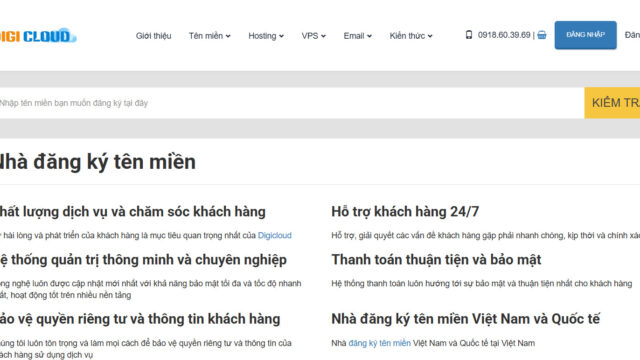Viewport: 640px width, 360px height.
Task: Click the Hỗ trợ, giải quyết các vấn đề description
Action: point(486,236)
